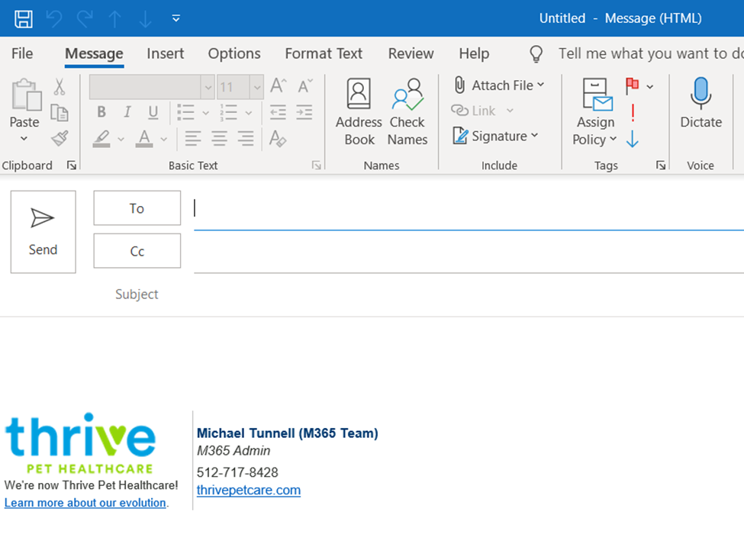Open the font size dropdown
The image size is (744, 560).
[x=257, y=88]
